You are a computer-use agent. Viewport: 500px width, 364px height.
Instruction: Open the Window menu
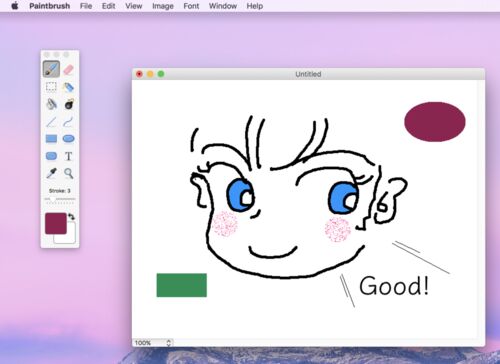[223, 6]
